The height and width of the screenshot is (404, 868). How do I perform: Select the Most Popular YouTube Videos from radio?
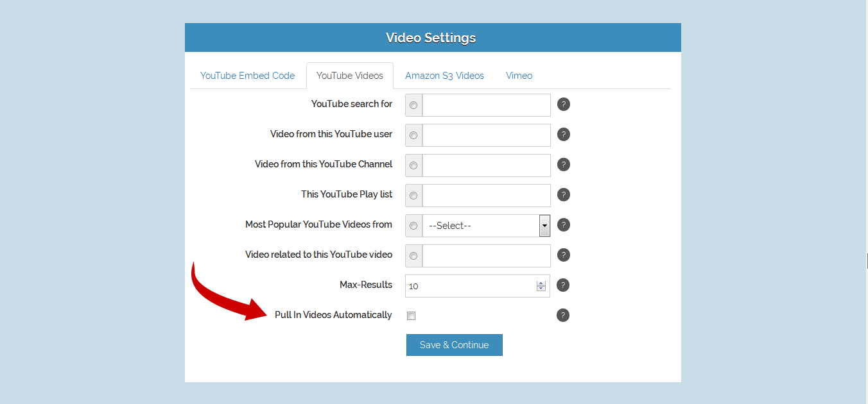click(413, 226)
